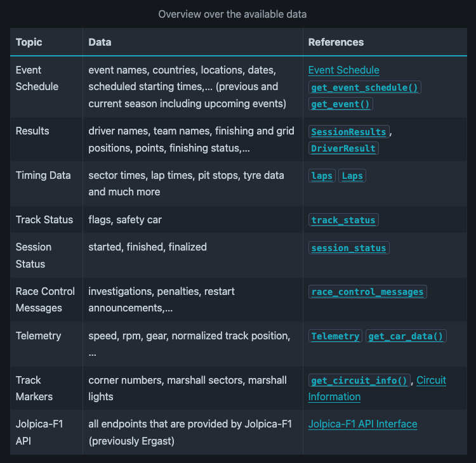Open the get_circuit_info() function link
This screenshot has height=463, width=476.
coord(359,381)
